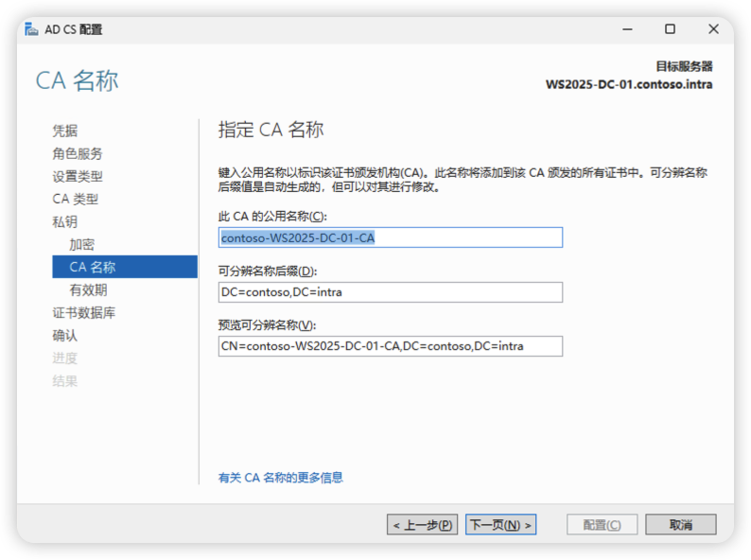
Task: Select 角色服务 in the wizard navigation
Action: [x=78, y=153]
